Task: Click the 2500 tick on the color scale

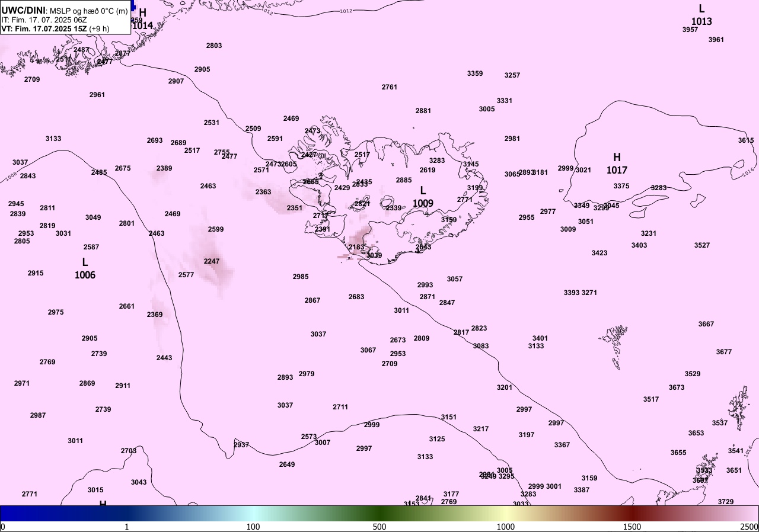Action: coord(749,527)
